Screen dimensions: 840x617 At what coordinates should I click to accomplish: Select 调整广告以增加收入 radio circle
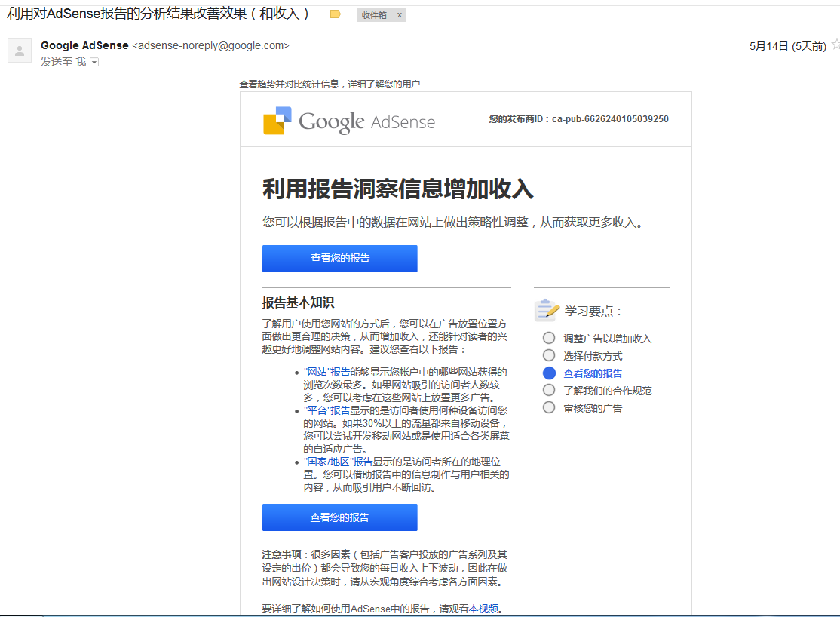click(x=549, y=338)
